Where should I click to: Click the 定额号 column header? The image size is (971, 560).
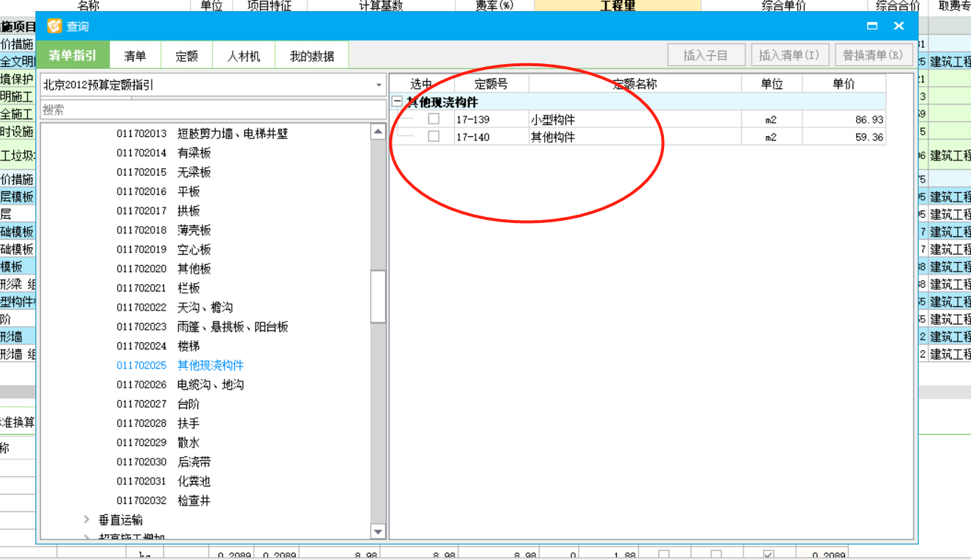[491, 84]
